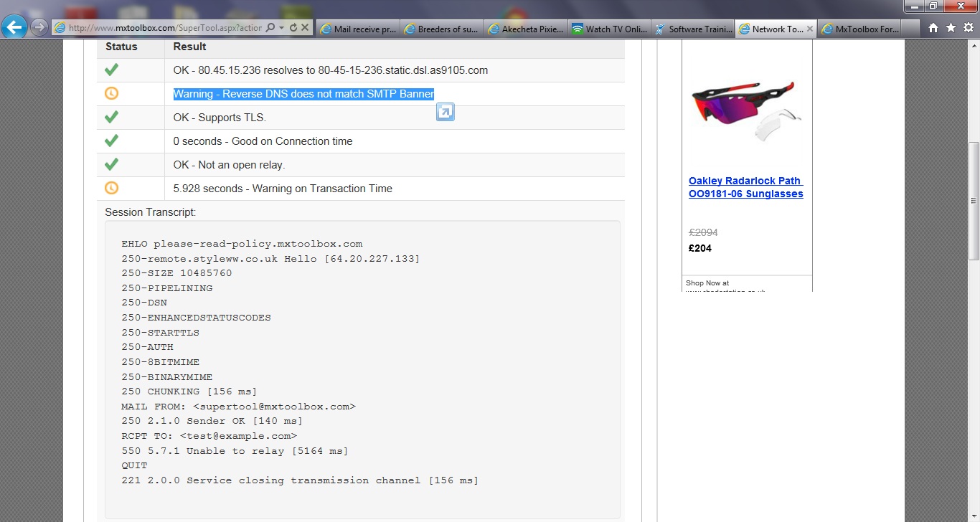Switch to the 'Watch TV Onli...' tab

pos(608,29)
